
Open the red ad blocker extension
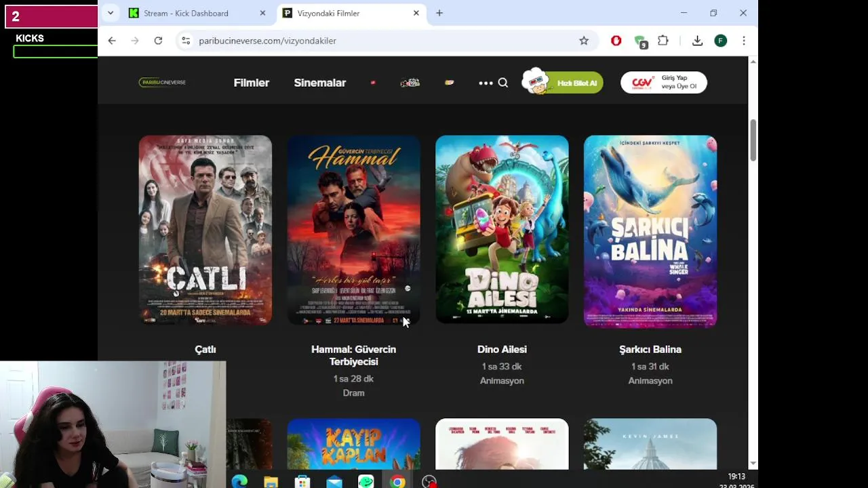(x=616, y=41)
